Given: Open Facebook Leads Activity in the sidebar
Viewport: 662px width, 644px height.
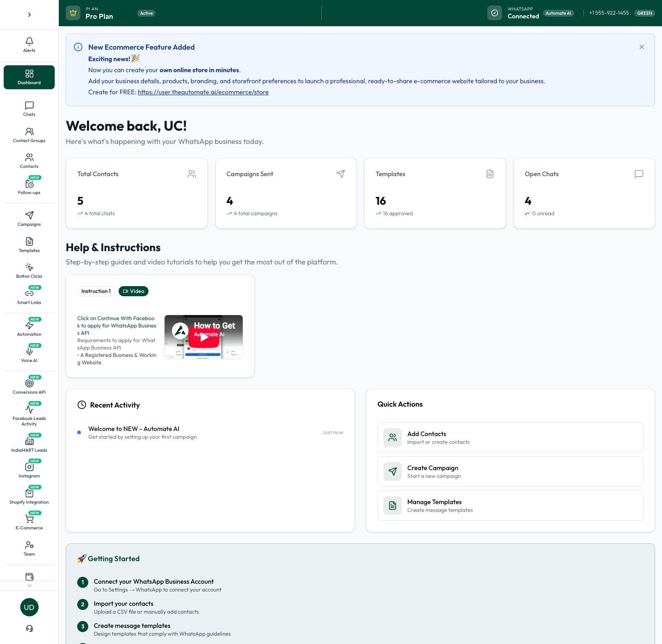Looking at the screenshot, I should coord(29,415).
